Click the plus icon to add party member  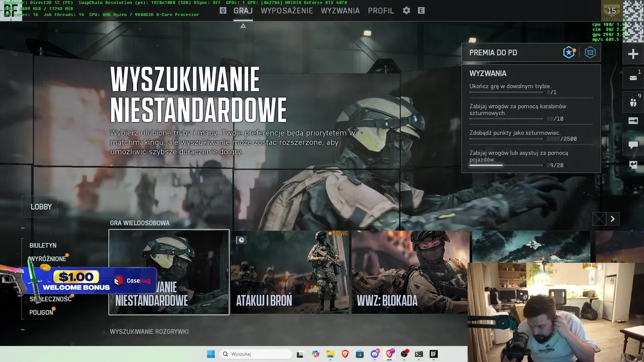[x=633, y=54]
